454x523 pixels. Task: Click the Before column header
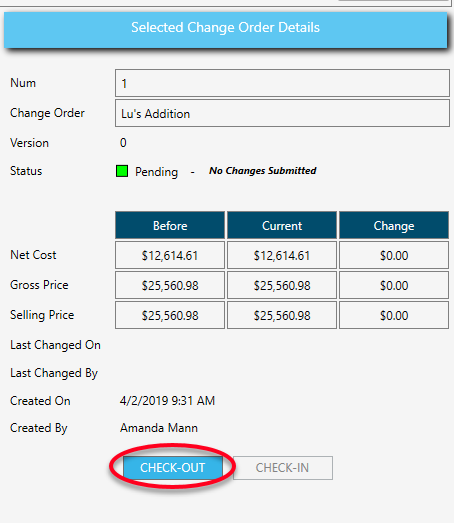tap(170, 225)
